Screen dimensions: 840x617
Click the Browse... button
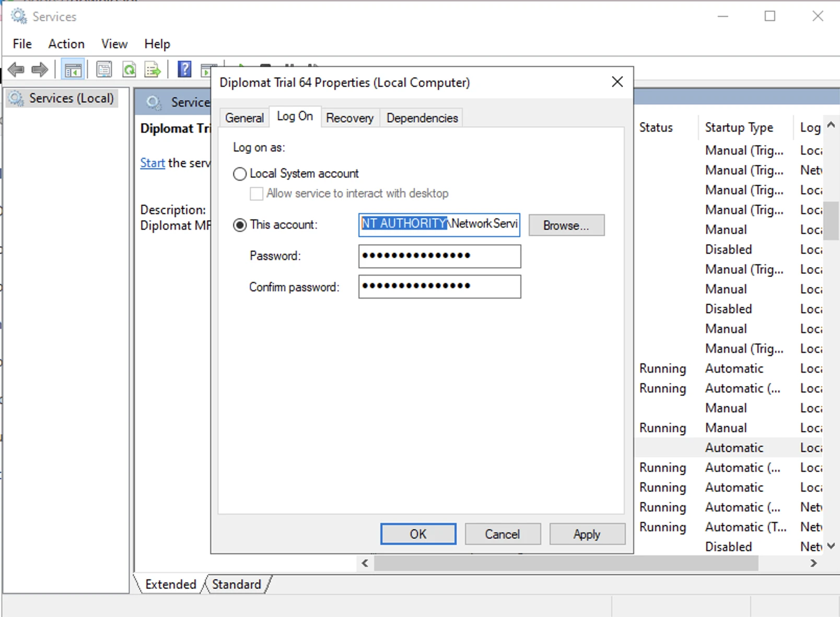point(566,225)
